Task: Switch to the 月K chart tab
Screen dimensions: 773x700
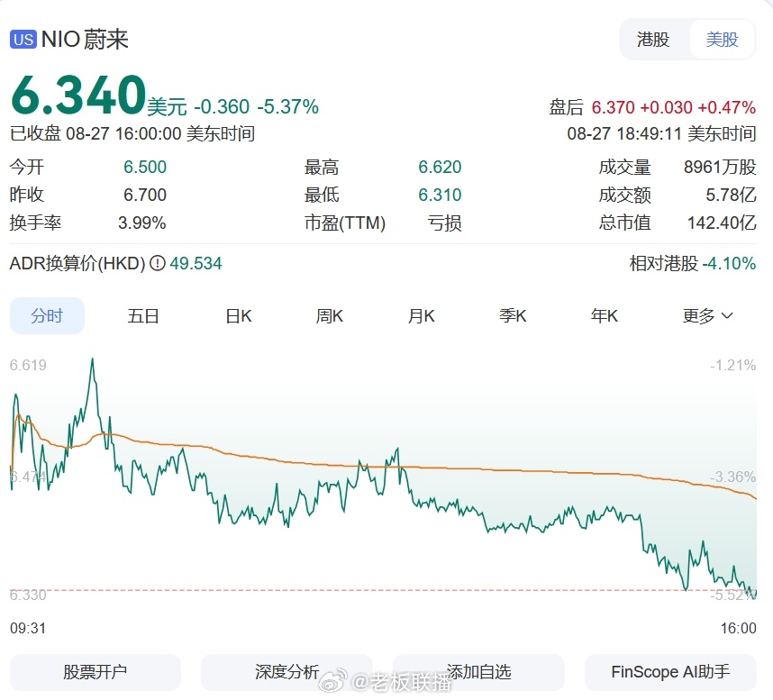Action: pos(421,315)
